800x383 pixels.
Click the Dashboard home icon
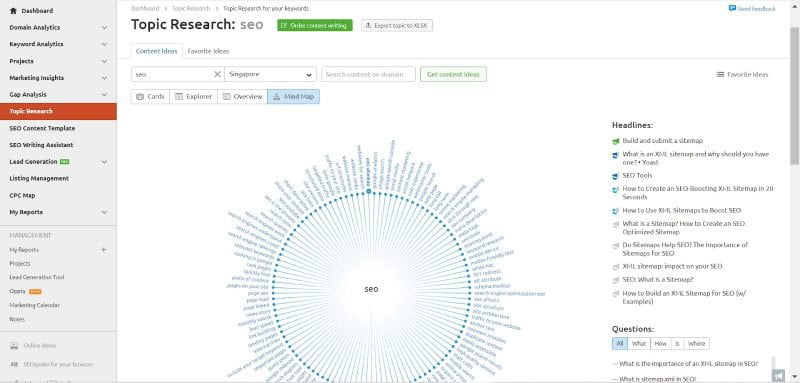[13, 11]
